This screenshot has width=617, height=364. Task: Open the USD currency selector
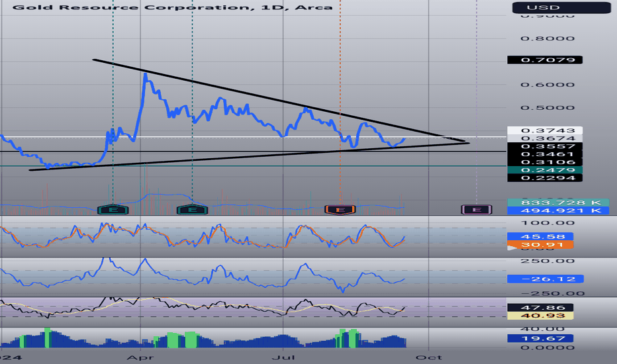561,7
